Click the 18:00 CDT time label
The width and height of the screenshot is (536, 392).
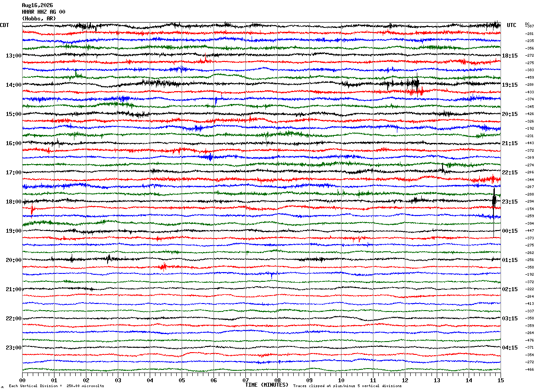(x=14, y=202)
